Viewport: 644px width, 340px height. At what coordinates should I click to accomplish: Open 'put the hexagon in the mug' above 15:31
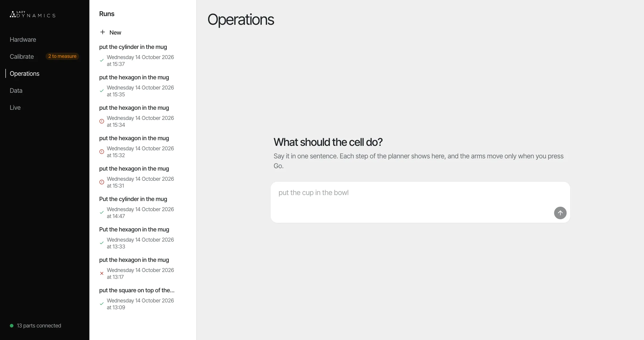click(x=134, y=169)
